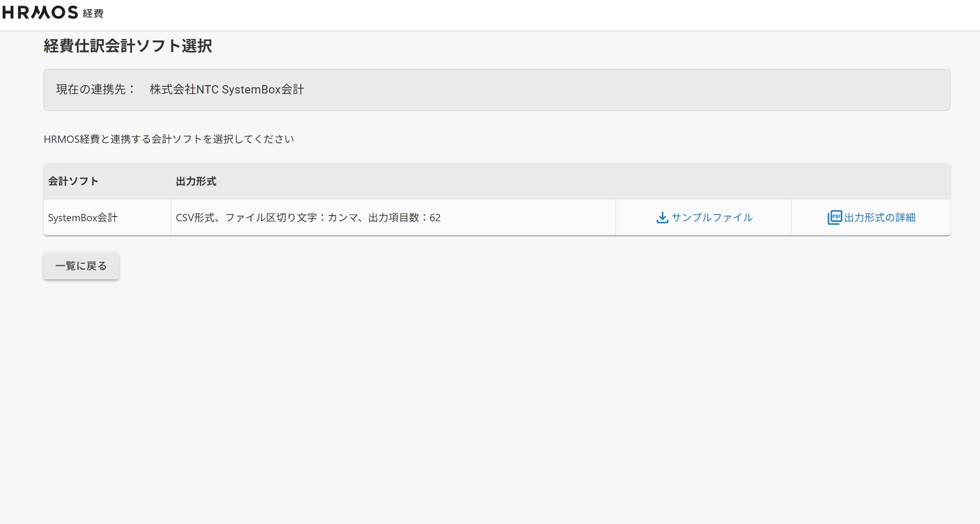Click the 現在の連携先 label
This screenshot has width=980, height=524.
96,89
